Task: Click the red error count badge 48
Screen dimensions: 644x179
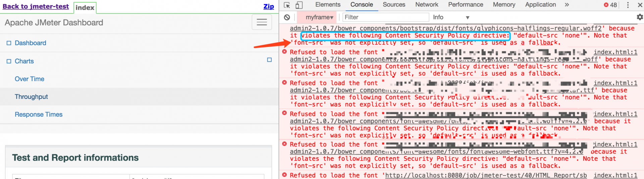Action: coord(610,5)
